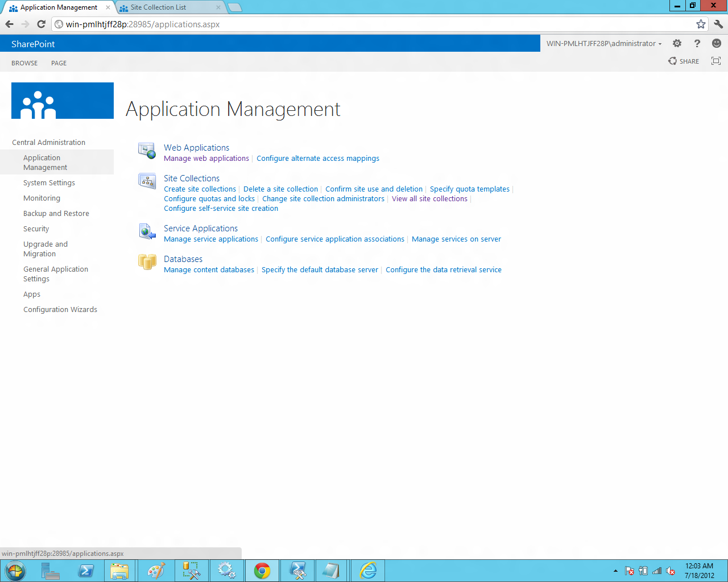Show hidden icons in the system tray
The width and height of the screenshot is (728, 582).
click(615, 570)
